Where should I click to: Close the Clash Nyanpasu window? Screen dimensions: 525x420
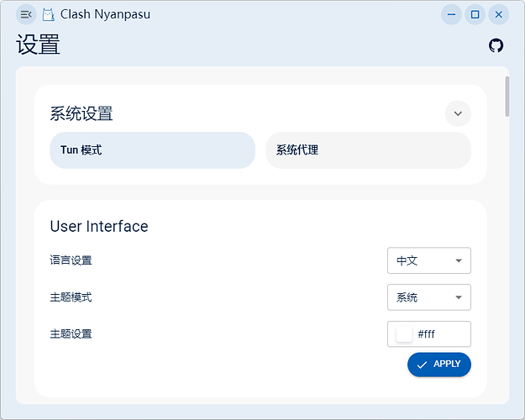(x=499, y=15)
